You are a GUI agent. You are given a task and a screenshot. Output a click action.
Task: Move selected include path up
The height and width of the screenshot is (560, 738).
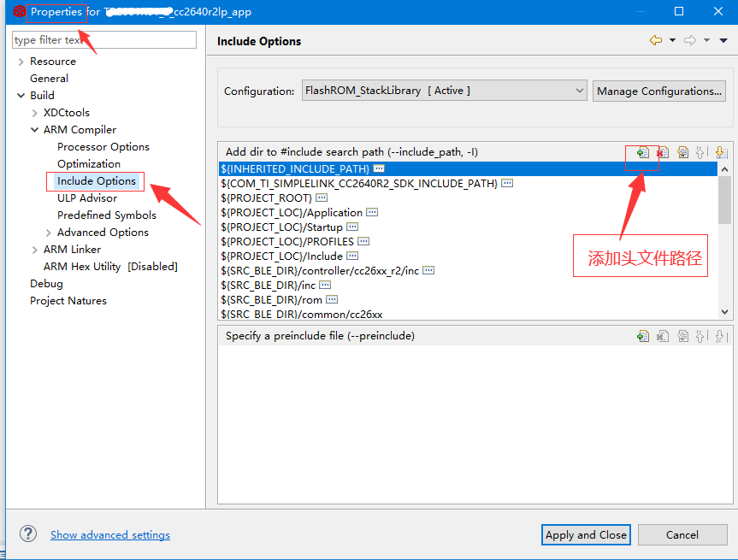(x=701, y=152)
